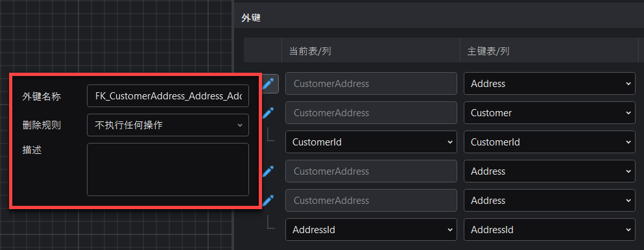Click the pencil icon beside the Customer row
The image size is (644, 250).
[x=268, y=113]
